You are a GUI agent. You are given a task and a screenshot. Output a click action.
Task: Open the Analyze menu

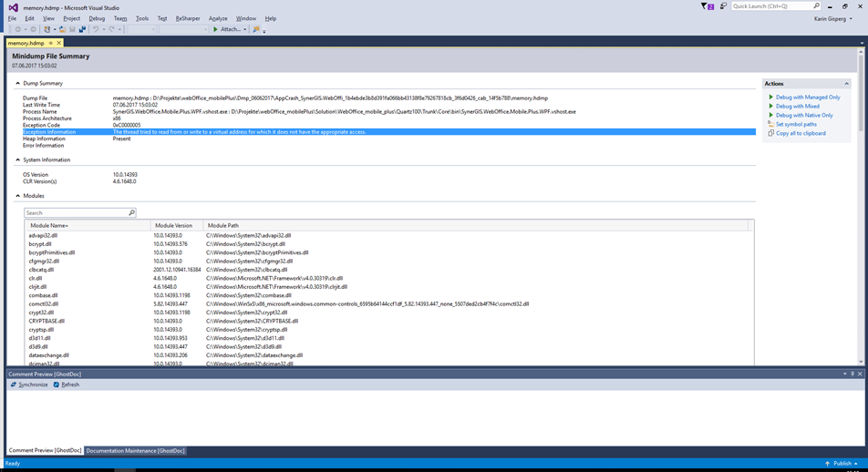[x=218, y=18]
